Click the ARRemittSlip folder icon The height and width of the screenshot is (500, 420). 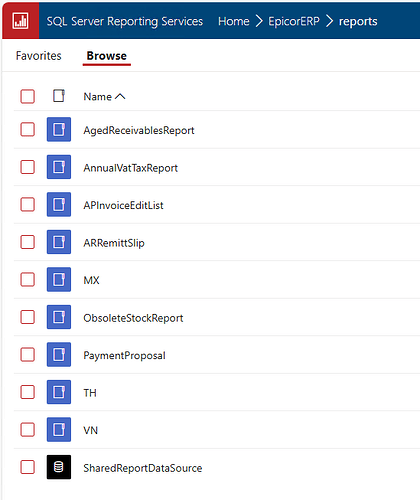[59, 242]
